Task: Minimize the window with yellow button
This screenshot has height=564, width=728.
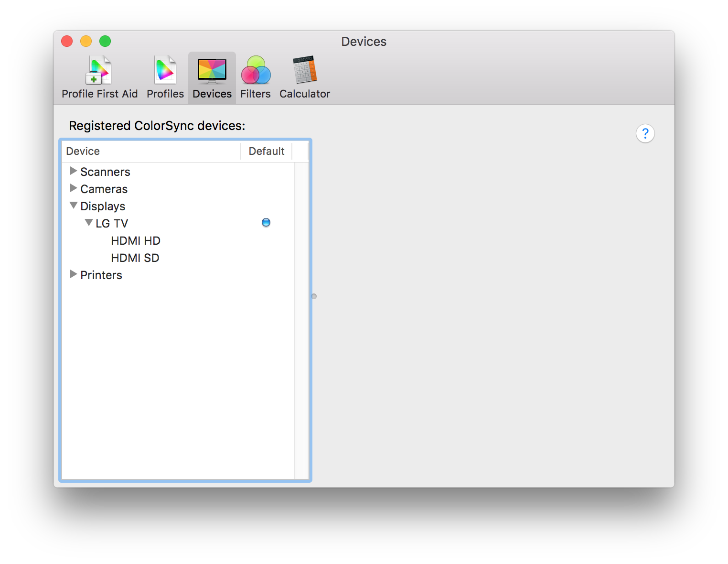Action: coord(86,41)
